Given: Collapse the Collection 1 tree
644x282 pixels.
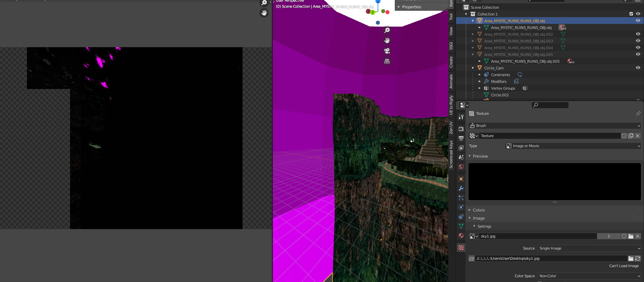Looking at the screenshot, I should point(466,14).
